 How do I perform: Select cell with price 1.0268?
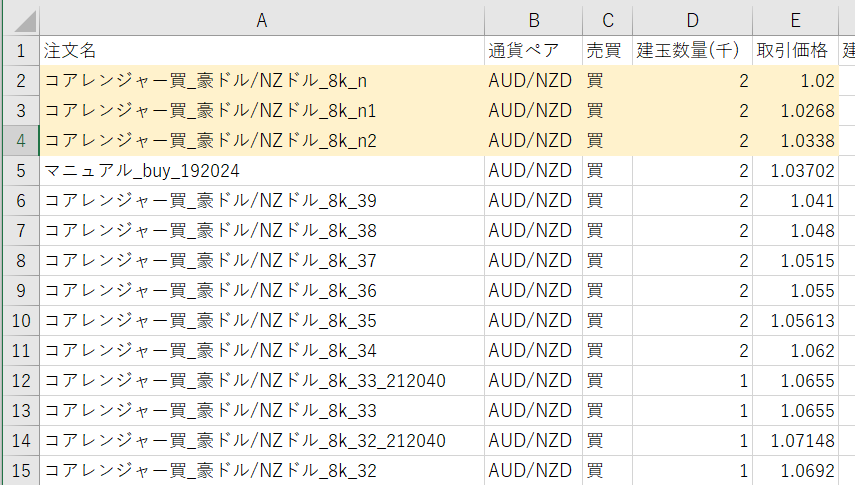click(x=795, y=111)
